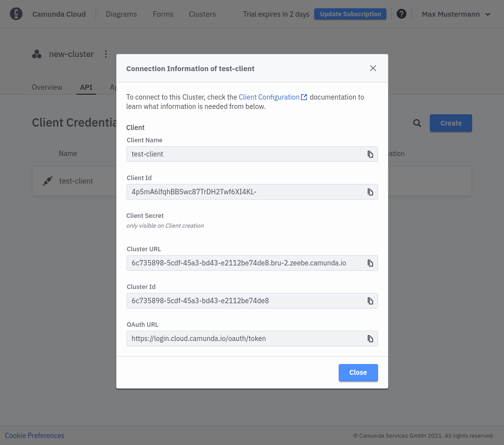Viewport: 504px width, 445px height.
Task: Select the API tab
Action: tap(86, 87)
